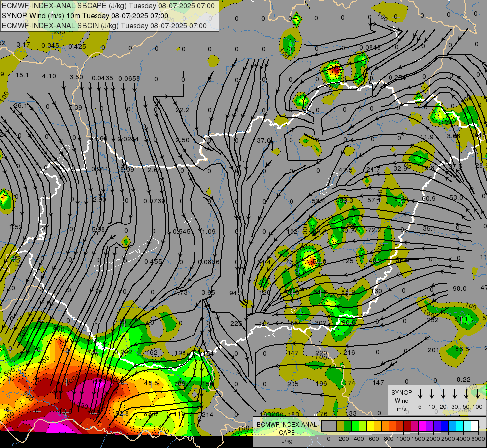Pick the pure blue swatch in the CAPE legend

(444, 426)
